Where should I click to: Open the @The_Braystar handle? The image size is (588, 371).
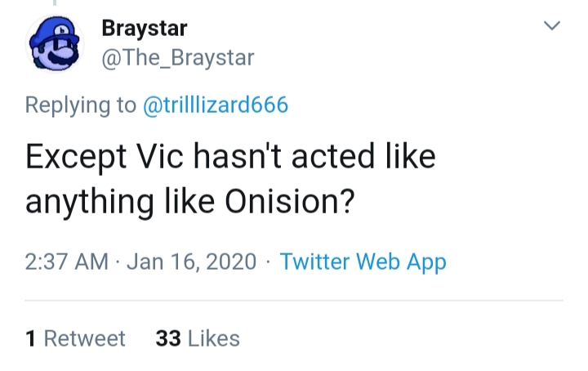tap(178, 58)
